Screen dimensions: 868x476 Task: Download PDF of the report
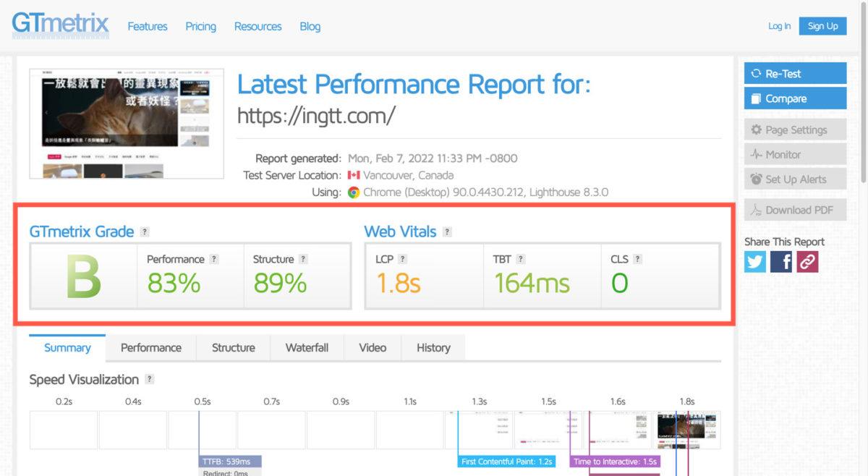[795, 210]
